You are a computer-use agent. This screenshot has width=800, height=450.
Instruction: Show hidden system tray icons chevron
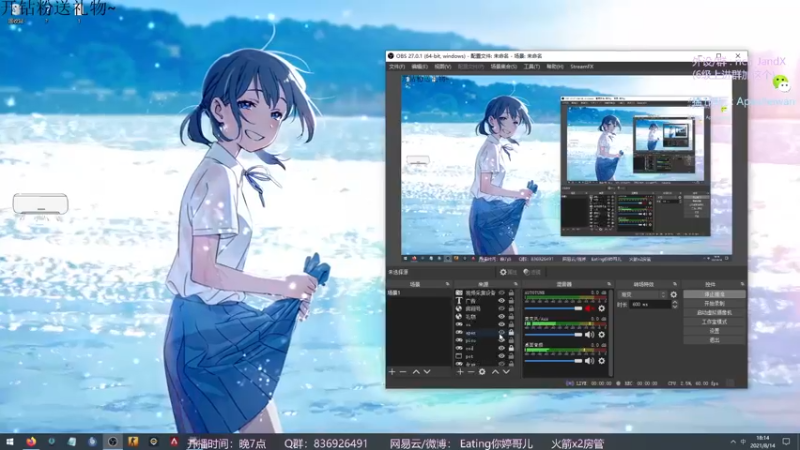coord(733,442)
